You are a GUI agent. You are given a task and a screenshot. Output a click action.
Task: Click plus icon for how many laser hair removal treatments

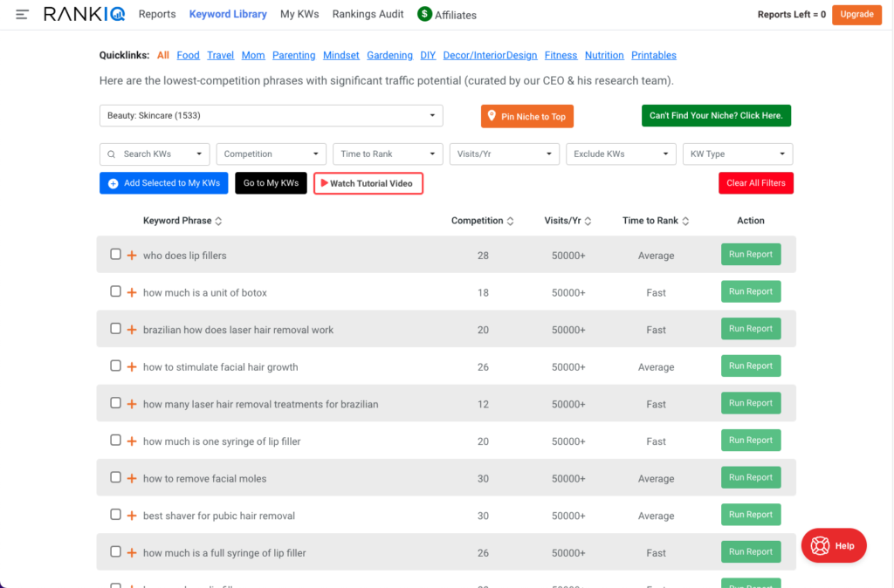[x=132, y=404]
